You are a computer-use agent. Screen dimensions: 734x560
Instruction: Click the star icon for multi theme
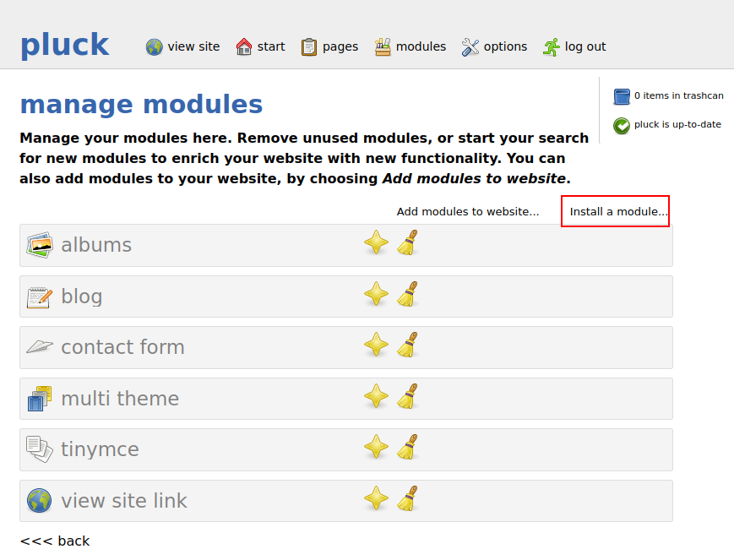point(376,397)
